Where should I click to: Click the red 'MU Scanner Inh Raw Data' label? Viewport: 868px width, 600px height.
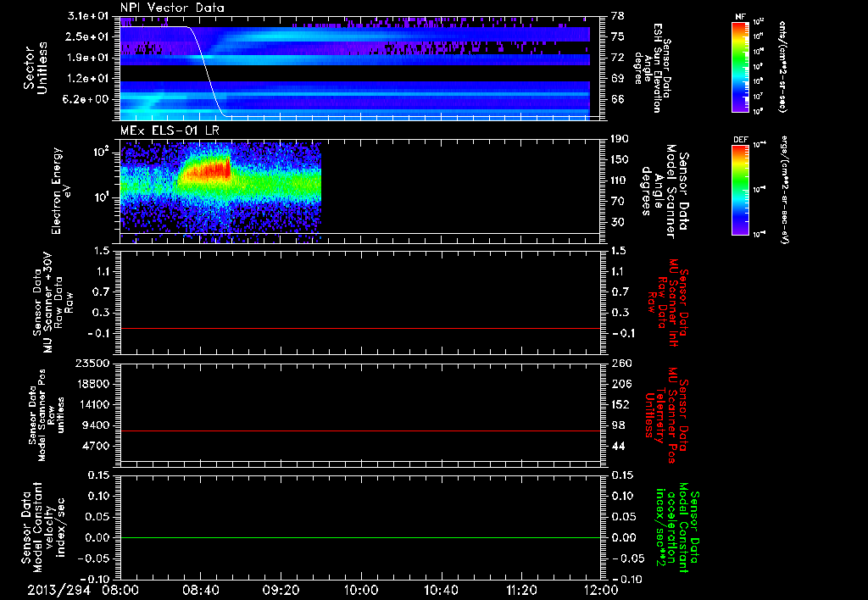(x=670, y=303)
